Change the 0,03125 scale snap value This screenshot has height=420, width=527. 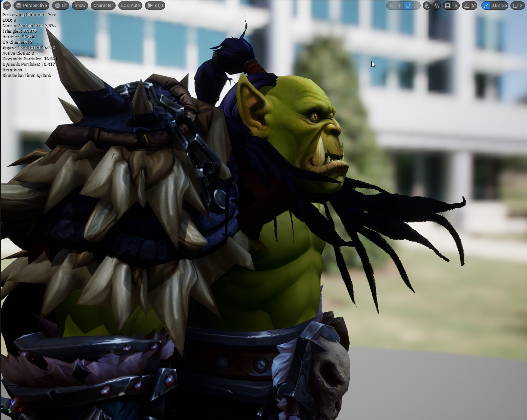point(499,6)
